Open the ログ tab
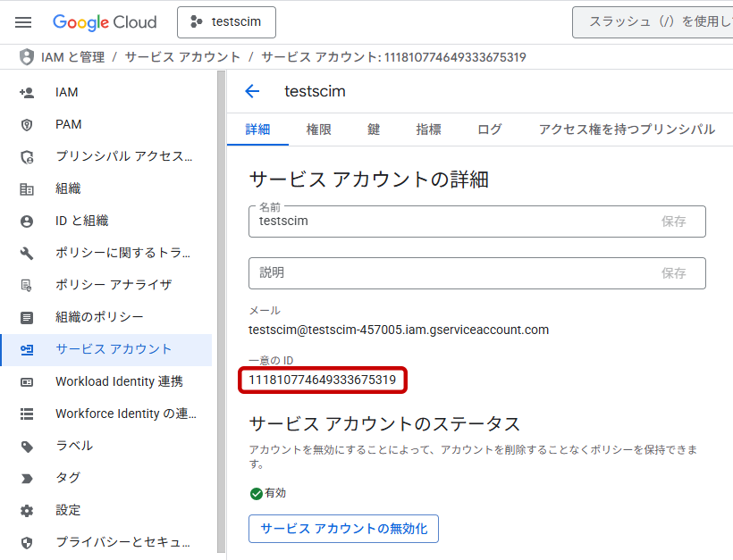 [x=489, y=130]
